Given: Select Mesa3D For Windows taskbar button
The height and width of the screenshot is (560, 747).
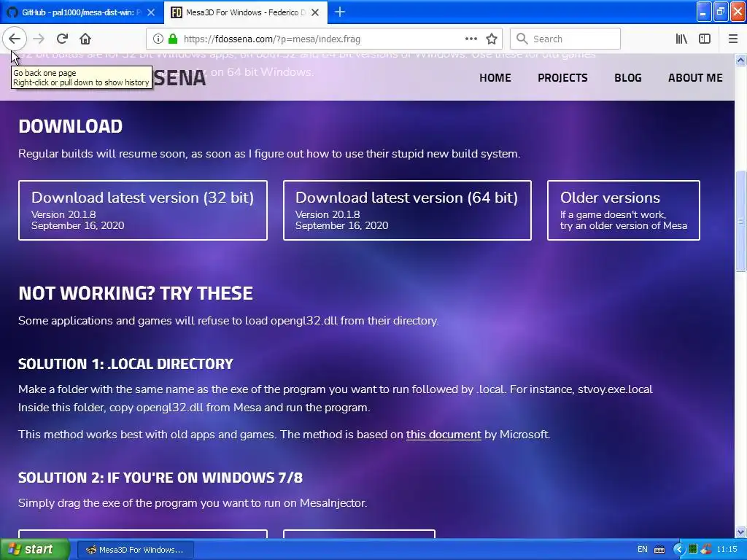Looking at the screenshot, I should click(x=135, y=550).
